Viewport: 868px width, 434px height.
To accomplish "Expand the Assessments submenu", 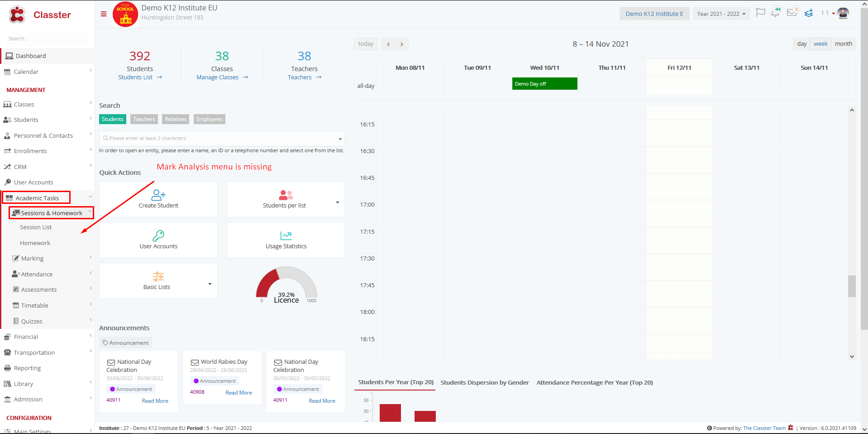I will point(91,288).
